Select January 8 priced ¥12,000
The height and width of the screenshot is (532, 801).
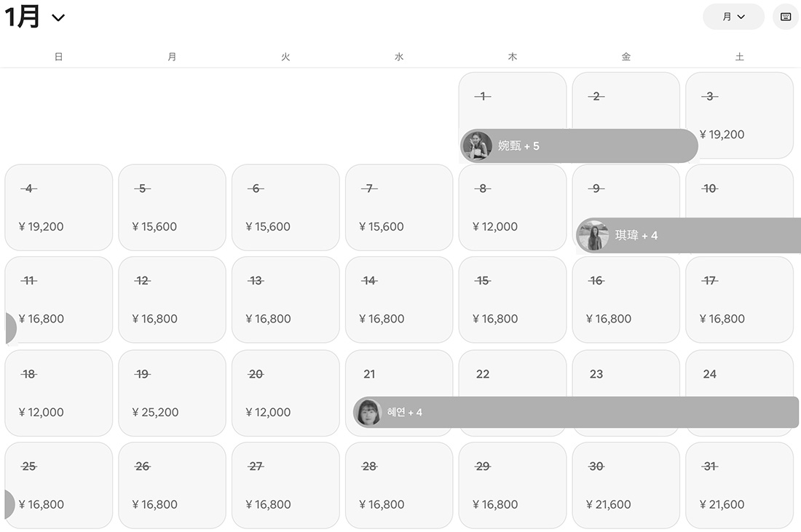(x=513, y=207)
